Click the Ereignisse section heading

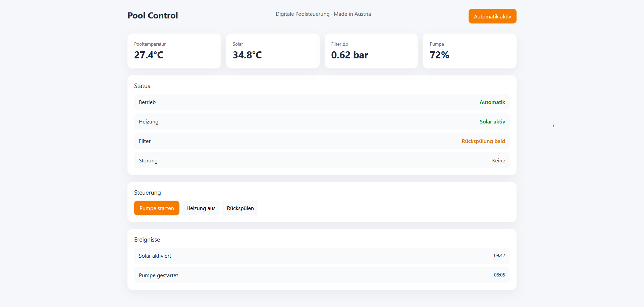click(147, 240)
